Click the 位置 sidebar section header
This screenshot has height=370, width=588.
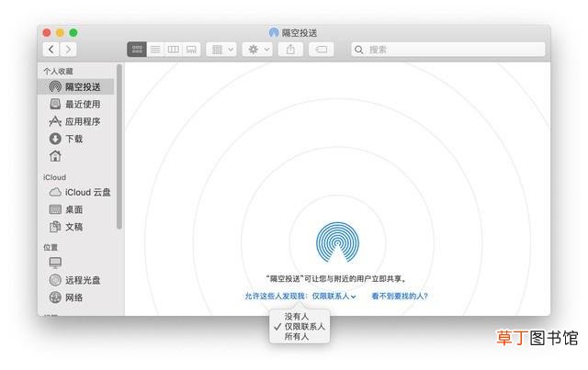51,247
